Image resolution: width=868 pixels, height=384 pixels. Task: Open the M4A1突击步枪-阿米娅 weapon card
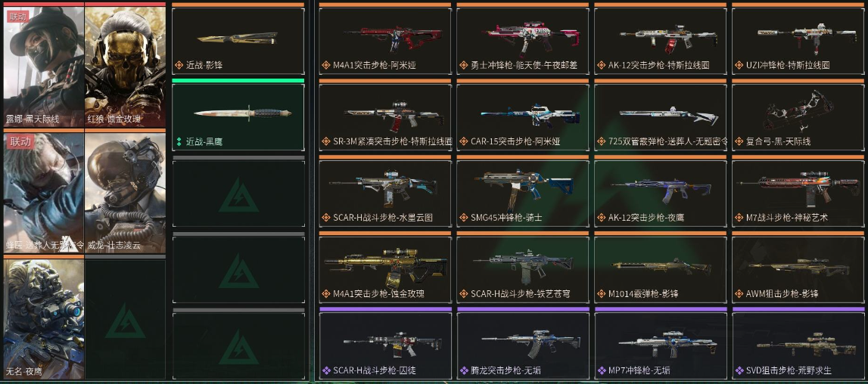[x=385, y=40]
